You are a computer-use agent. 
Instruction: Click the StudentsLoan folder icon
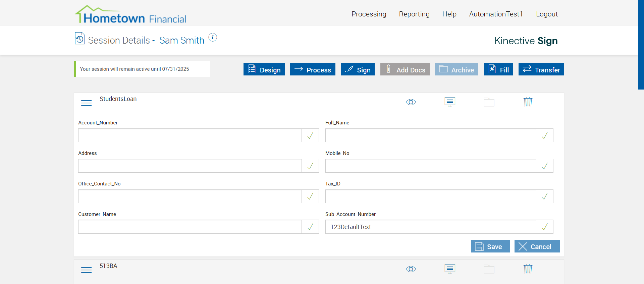(x=489, y=102)
